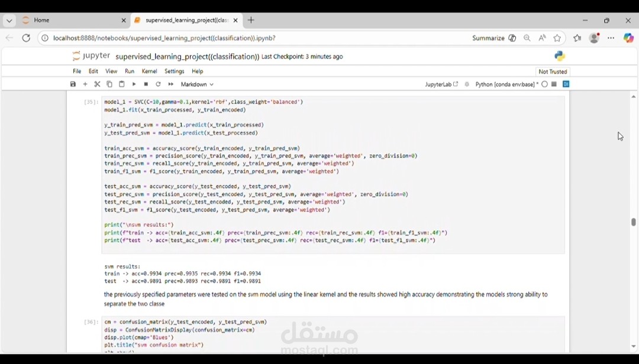Viewport: 639px width, 364px height.
Task: Click the train -> acc=0.9934 output line
Action: pos(183,274)
